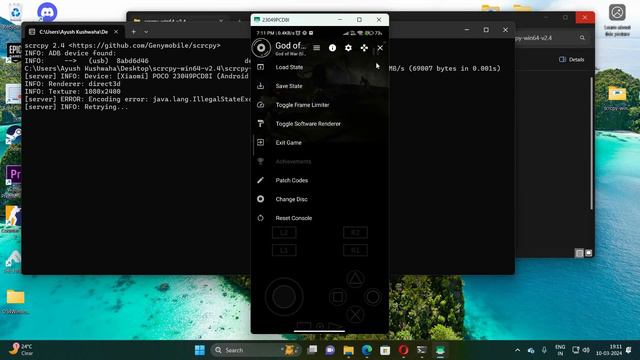Click the File Explorer vertical scrollbar
This screenshot has height=360, width=640.
pyautogui.click(x=591, y=143)
